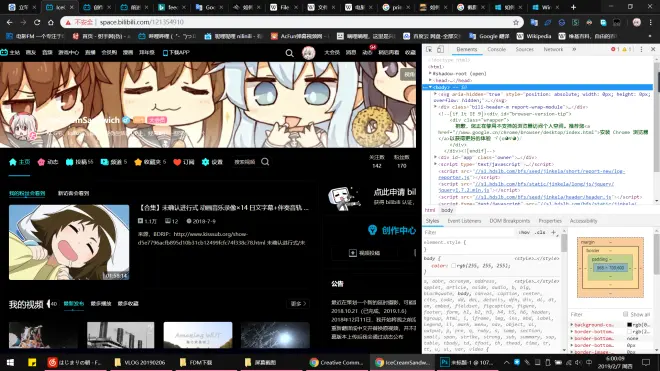Bookmark this page with the star icon
This screenshot has width=660, height=371.
[x=516, y=22]
